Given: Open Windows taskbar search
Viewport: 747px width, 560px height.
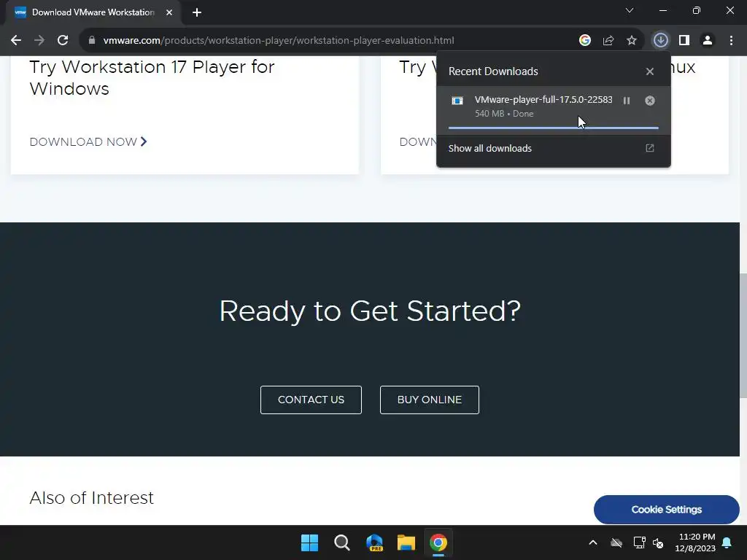Looking at the screenshot, I should point(341,542).
